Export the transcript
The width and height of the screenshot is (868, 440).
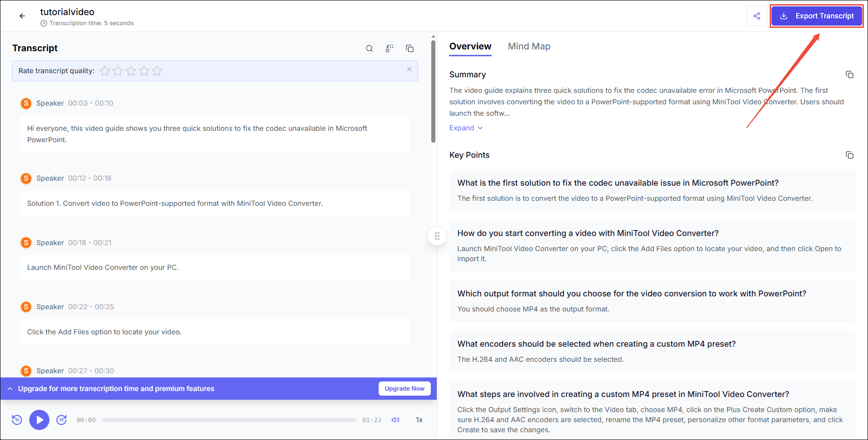pyautogui.click(x=817, y=16)
